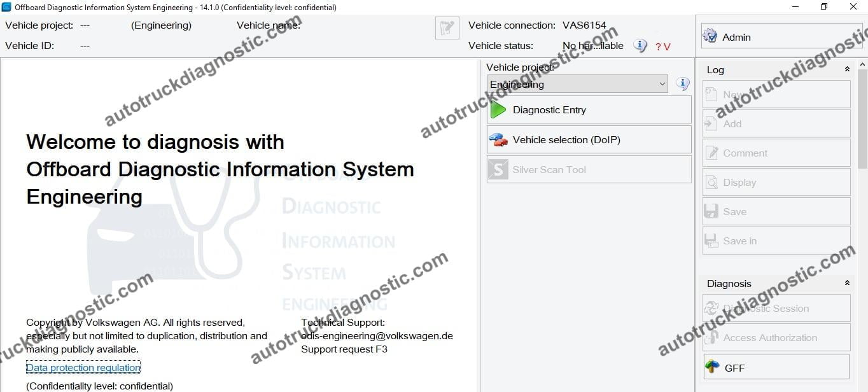Click the info icon next to Vehicle status
This screenshot has height=392, width=868.
640,45
